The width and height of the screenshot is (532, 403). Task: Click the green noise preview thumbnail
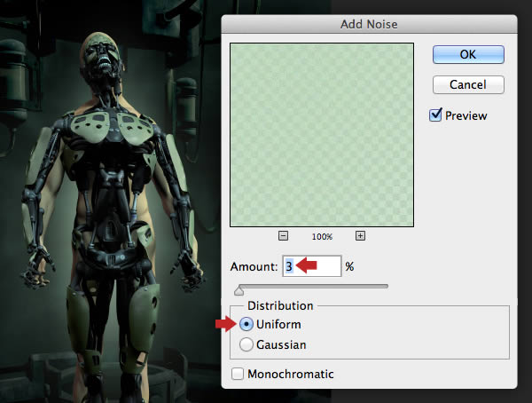pos(322,135)
